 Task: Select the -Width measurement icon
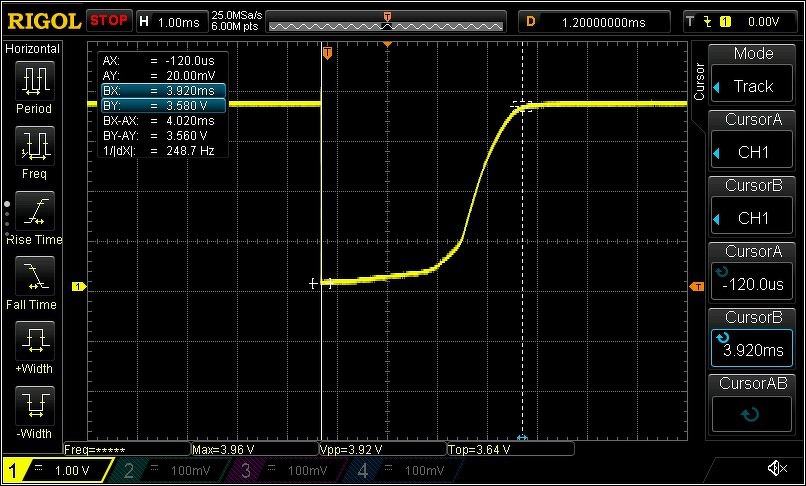[x=35, y=406]
